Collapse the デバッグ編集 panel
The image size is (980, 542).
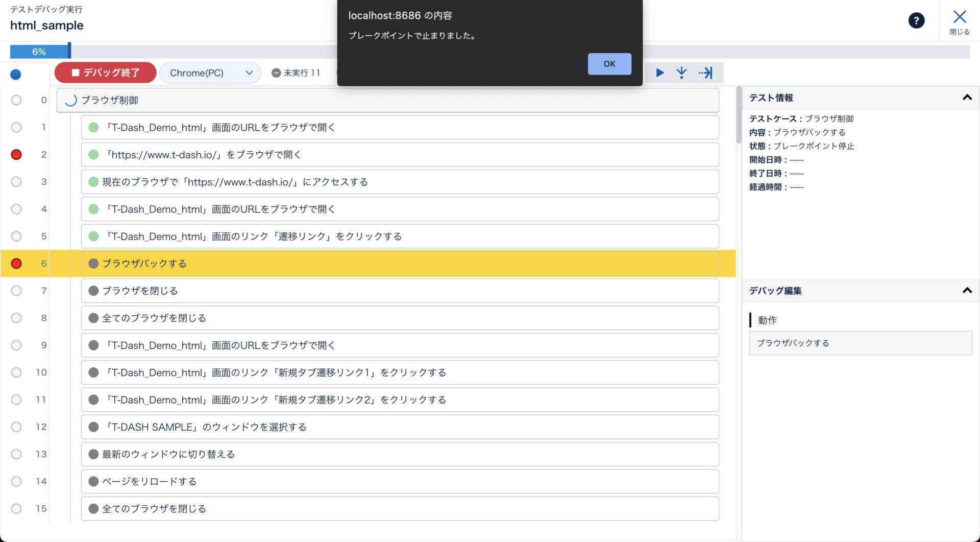pyautogui.click(x=967, y=291)
